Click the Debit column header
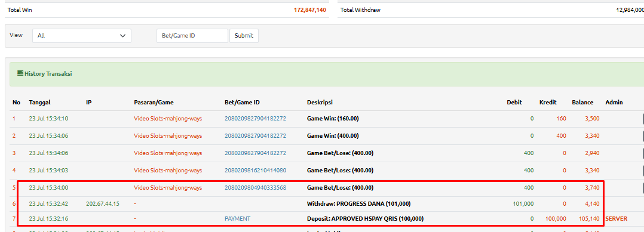 tap(514, 103)
